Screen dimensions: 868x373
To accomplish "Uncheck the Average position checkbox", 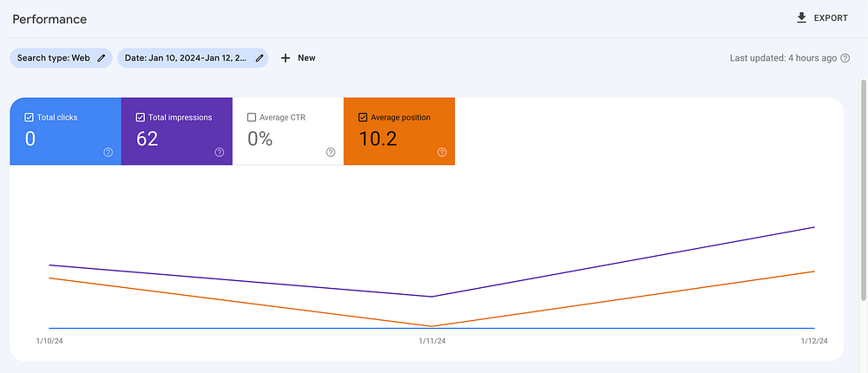I will [x=363, y=117].
